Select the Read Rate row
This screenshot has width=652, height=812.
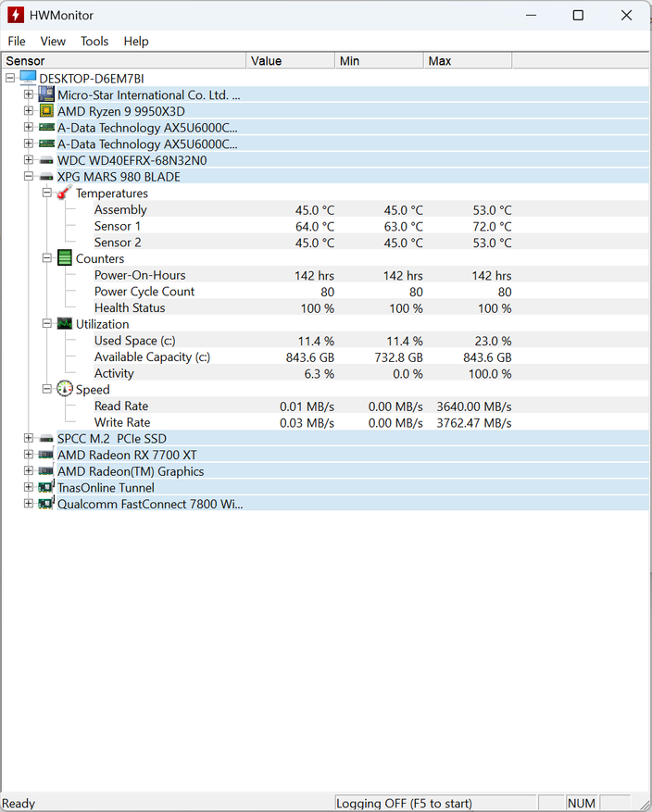(x=370, y=406)
